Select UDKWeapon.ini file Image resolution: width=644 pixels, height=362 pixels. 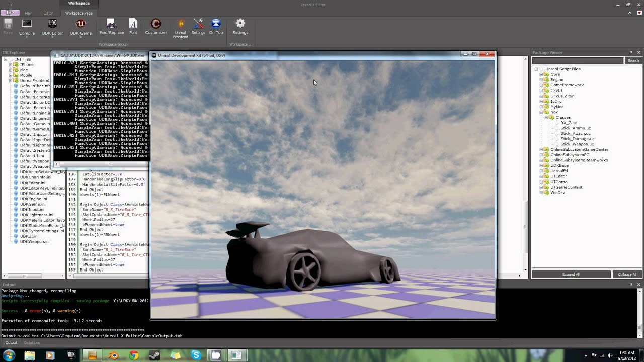tap(35, 242)
